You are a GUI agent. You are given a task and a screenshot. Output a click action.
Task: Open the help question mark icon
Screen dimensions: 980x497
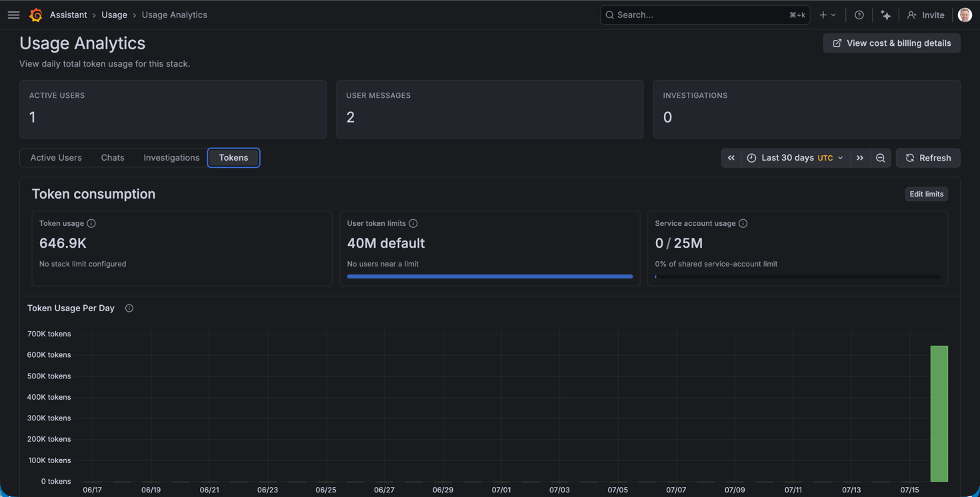click(x=859, y=15)
